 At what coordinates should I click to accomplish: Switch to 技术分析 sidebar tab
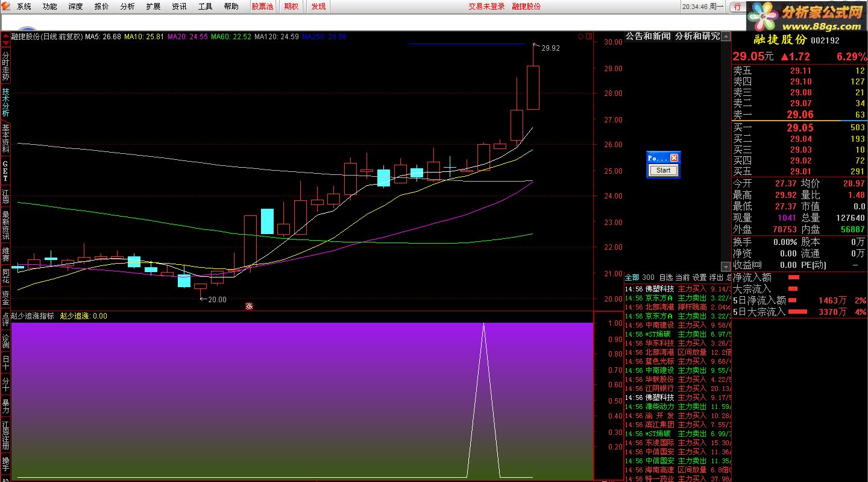coord(5,103)
